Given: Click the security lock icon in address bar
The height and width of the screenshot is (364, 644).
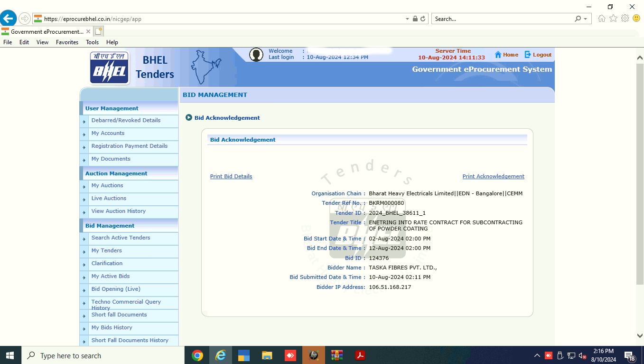Looking at the screenshot, I should [x=415, y=19].
